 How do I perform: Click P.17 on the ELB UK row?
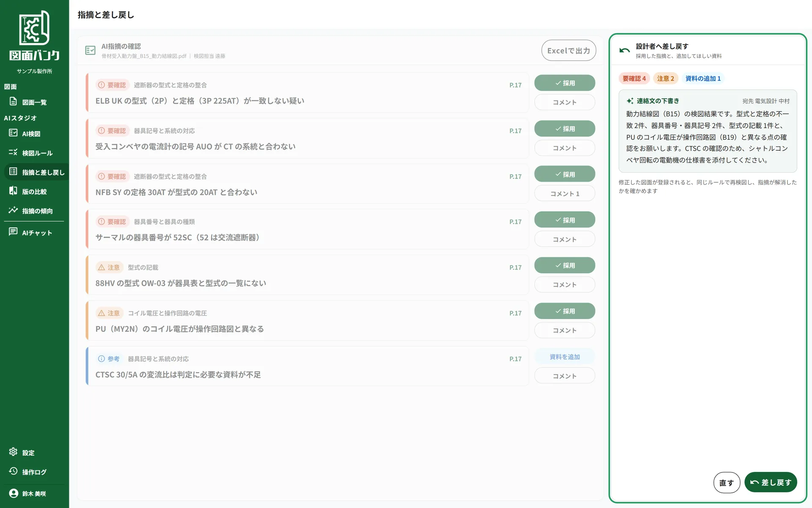click(515, 85)
